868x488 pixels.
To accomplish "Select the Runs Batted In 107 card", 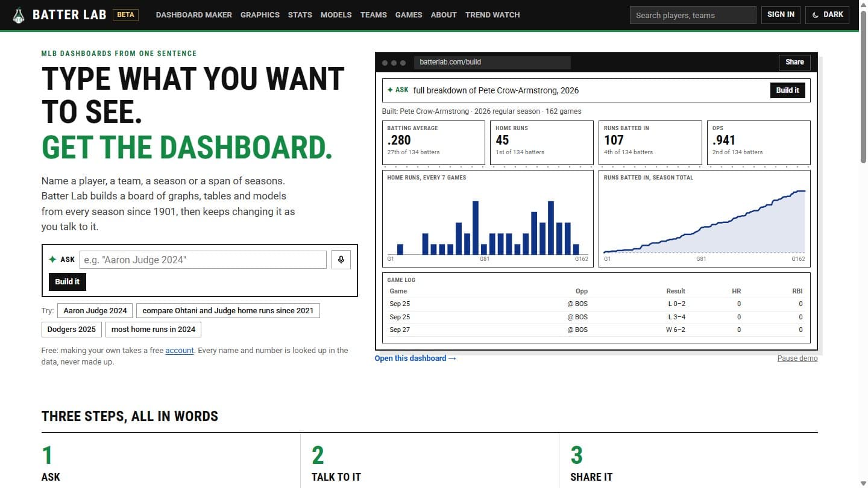I will click(x=650, y=143).
